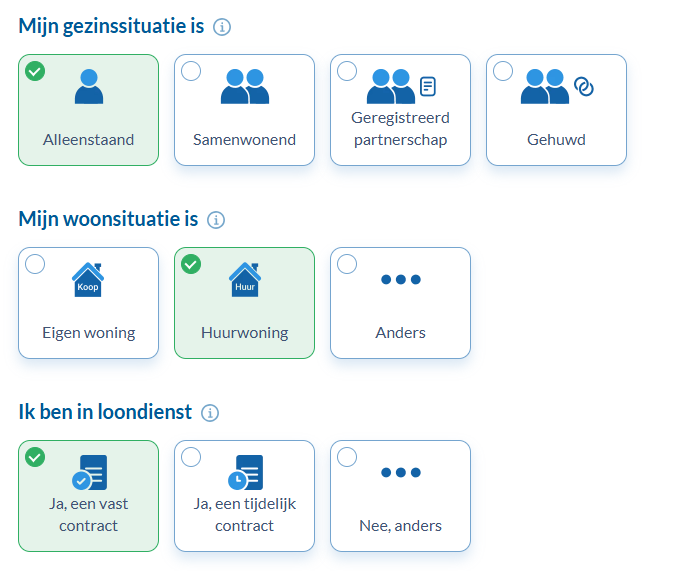Screen dimensions: 676x571
Task: Click the two-person Samenwonend icon
Action: pyautogui.click(x=245, y=87)
